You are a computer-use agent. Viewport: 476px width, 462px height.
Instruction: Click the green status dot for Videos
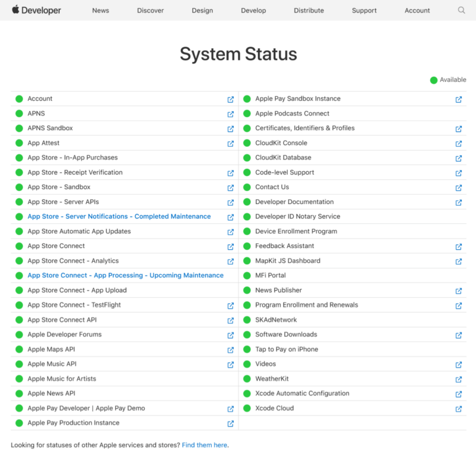pos(247,365)
